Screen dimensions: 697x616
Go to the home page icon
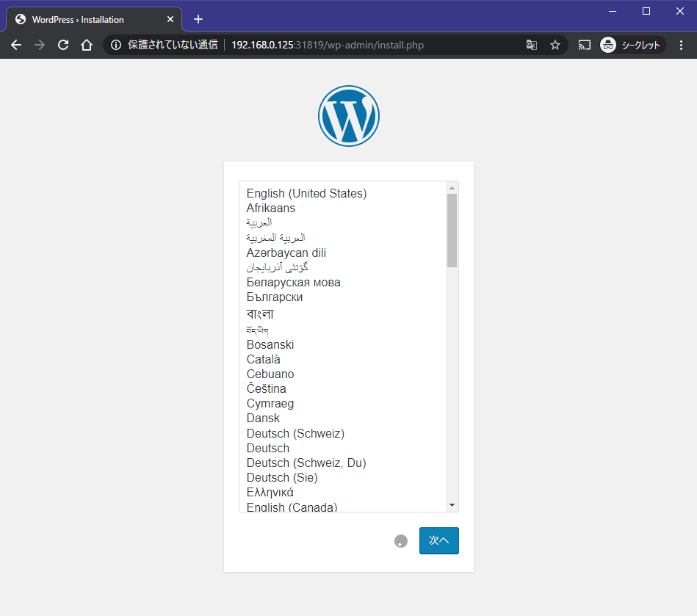87,45
